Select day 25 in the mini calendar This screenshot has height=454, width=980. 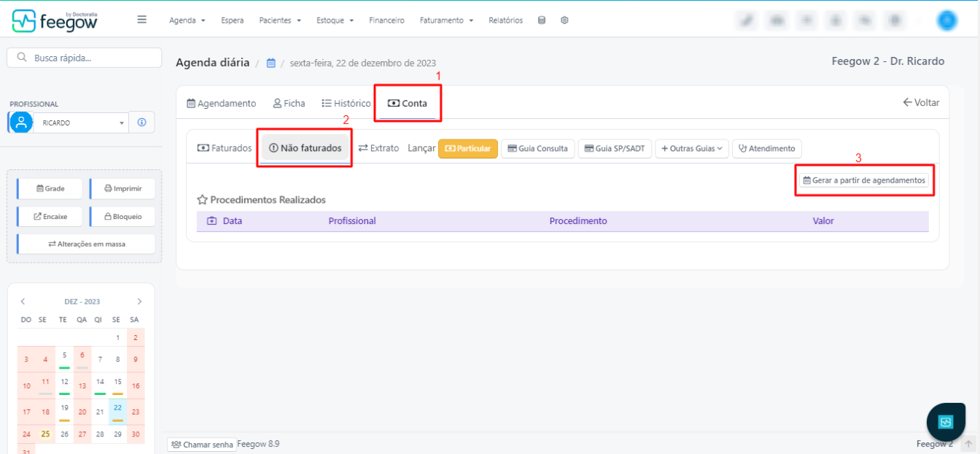point(45,434)
